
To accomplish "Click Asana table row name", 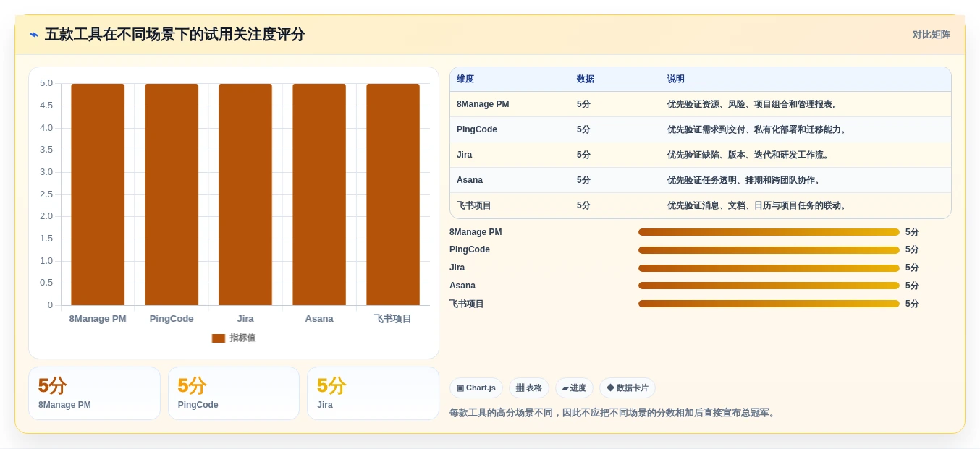I will pos(470,180).
